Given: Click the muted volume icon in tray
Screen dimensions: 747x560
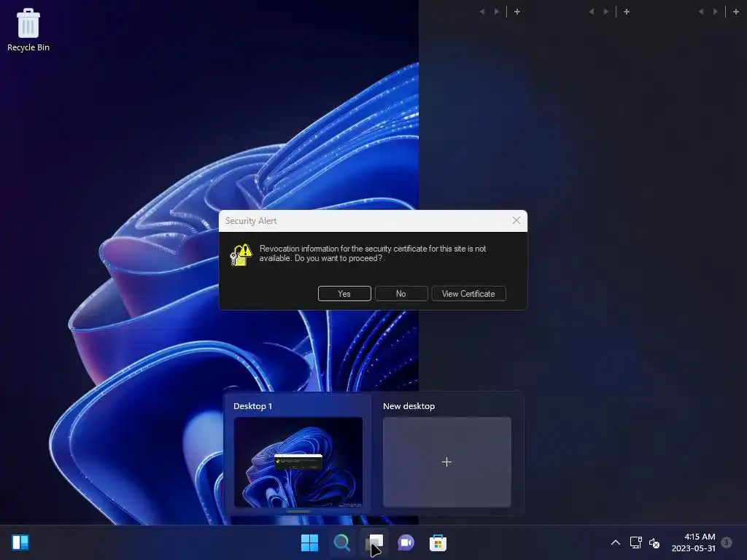Looking at the screenshot, I should pos(654,542).
